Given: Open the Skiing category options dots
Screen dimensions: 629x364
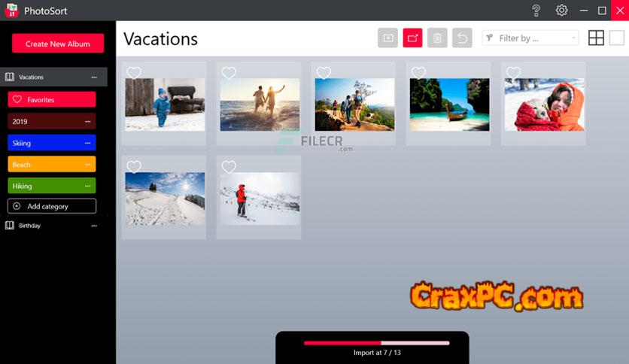Looking at the screenshot, I should point(88,143).
